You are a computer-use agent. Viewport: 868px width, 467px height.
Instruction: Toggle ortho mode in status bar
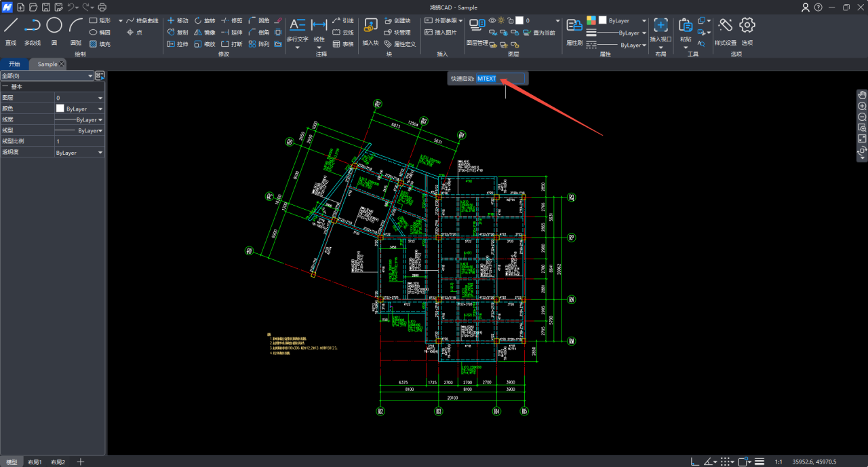(x=696, y=462)
